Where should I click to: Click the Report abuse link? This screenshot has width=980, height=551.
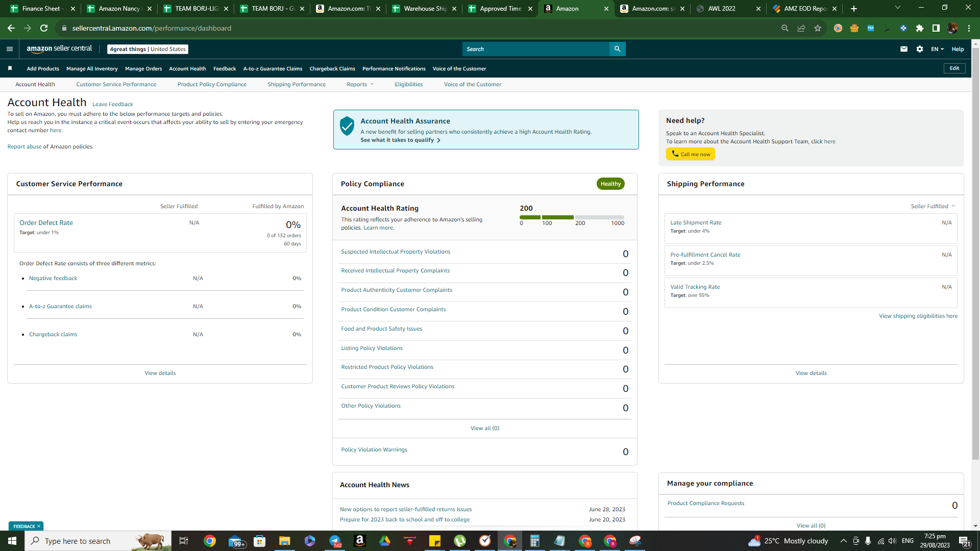[24, 146]
